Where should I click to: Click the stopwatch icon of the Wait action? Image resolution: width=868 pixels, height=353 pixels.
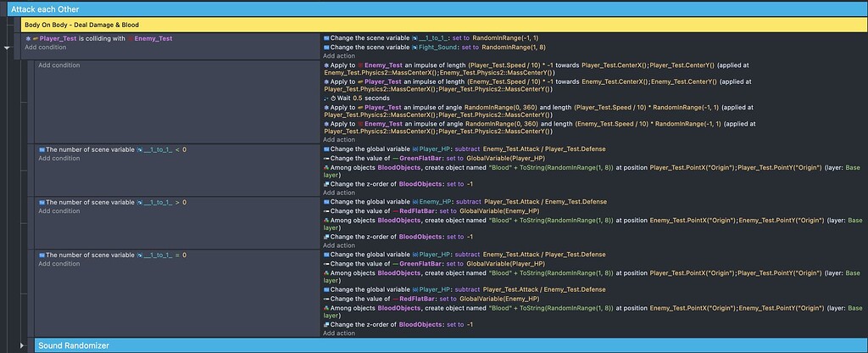(332, 98)
